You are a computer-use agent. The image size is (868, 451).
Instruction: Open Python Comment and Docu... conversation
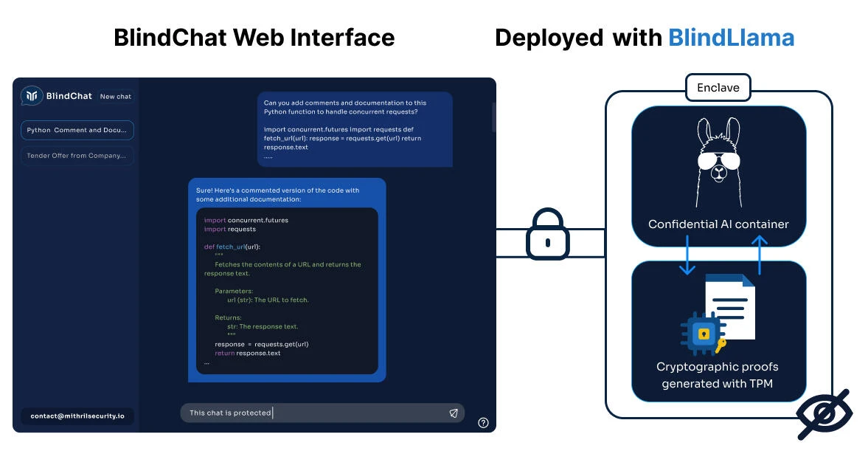tap(77, 130)
